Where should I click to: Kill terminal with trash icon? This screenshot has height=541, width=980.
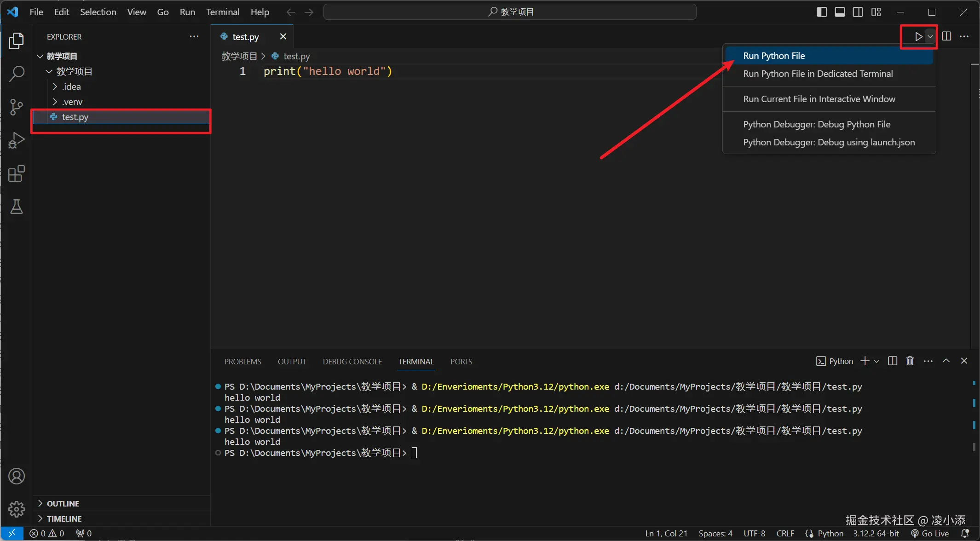click(910, 361)
